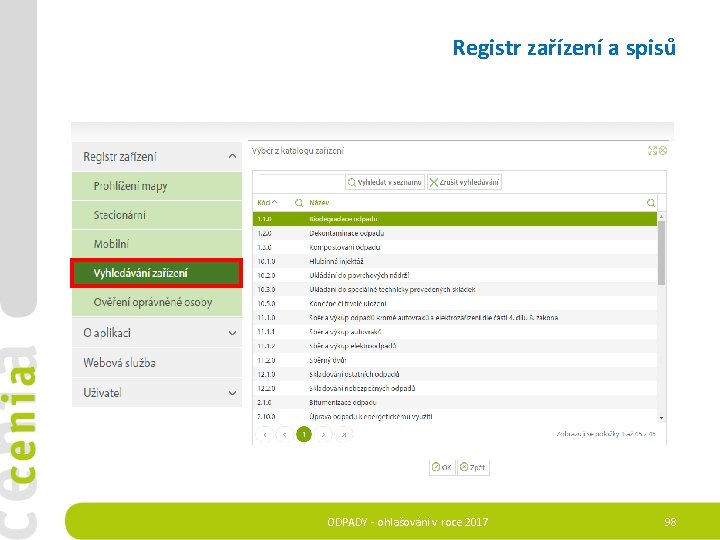Click the scrollbar down arrow of the list

(x=661, y=418)
